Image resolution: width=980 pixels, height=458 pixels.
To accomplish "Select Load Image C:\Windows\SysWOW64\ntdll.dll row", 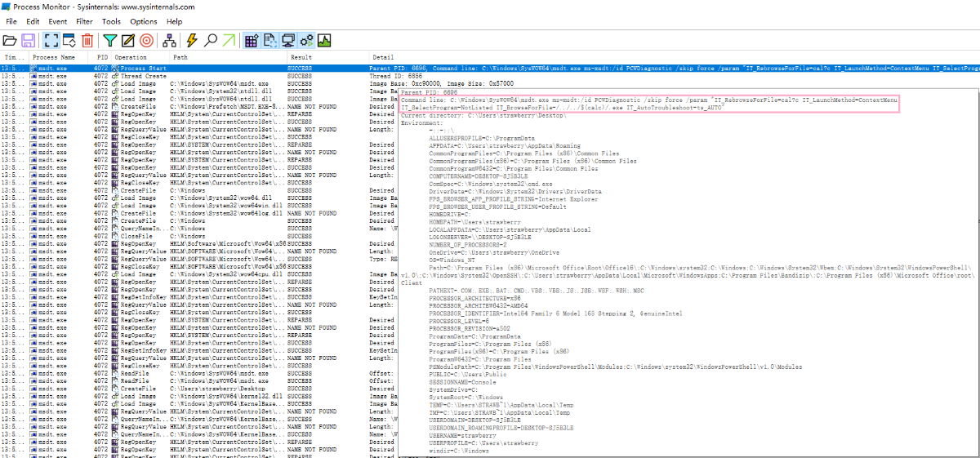I will click(x=198, y=98).
